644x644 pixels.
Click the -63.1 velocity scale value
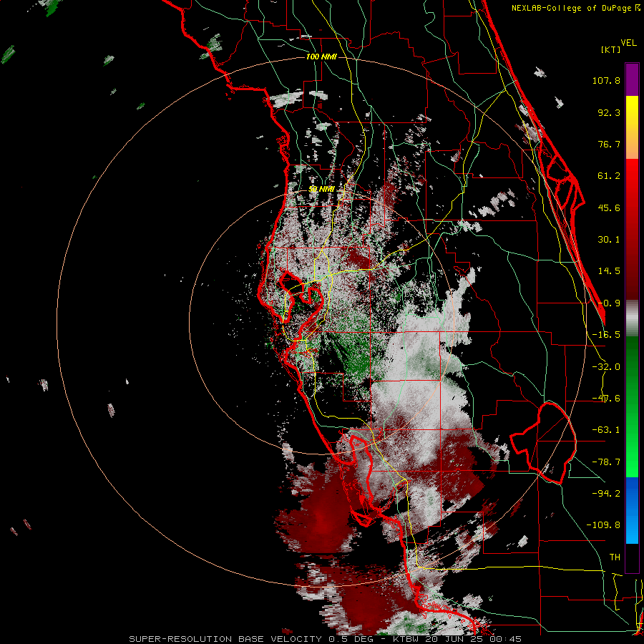click(606, 430)
